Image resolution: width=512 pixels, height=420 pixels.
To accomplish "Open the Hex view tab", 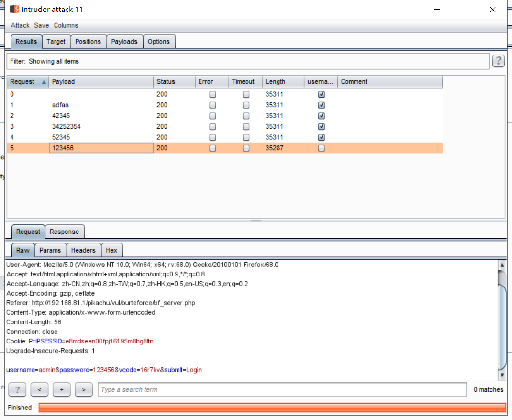I will [111, 250].
